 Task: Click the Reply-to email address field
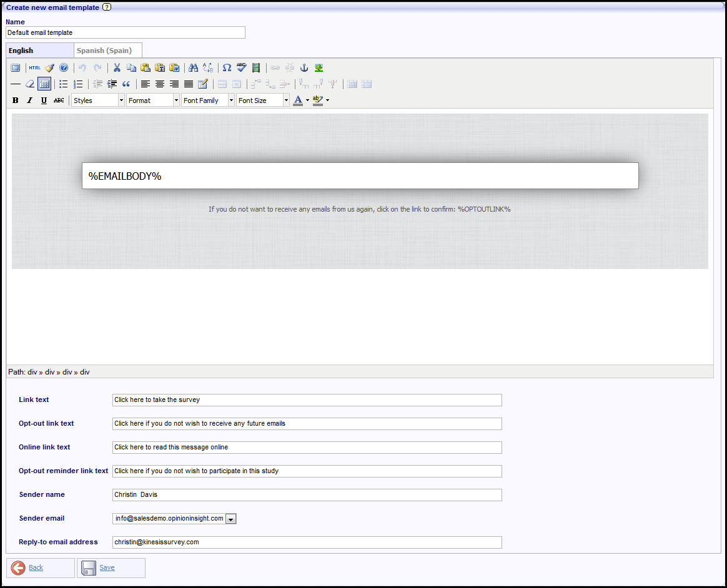[x=307, y=542]
